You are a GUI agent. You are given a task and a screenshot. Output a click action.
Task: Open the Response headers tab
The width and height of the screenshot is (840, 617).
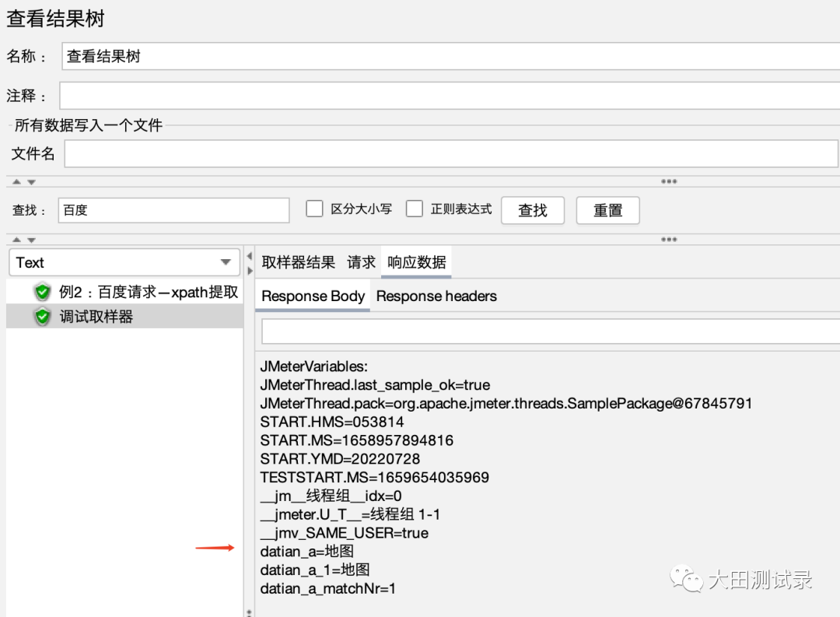click(436, 296)
